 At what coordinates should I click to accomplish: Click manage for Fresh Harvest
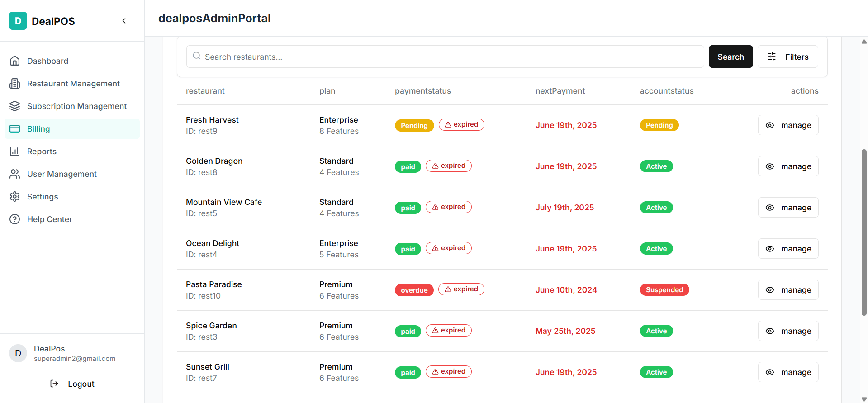pos(788,125)
